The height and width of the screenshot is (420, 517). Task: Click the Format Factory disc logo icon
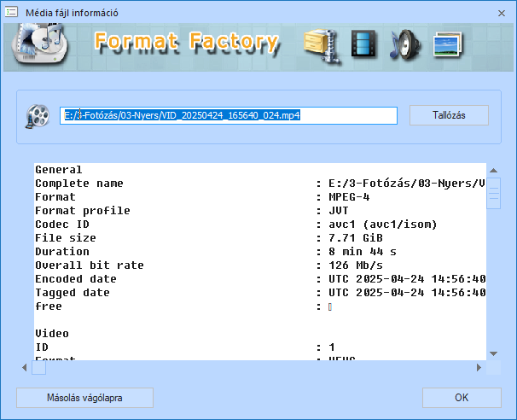(x=39, y=43)
